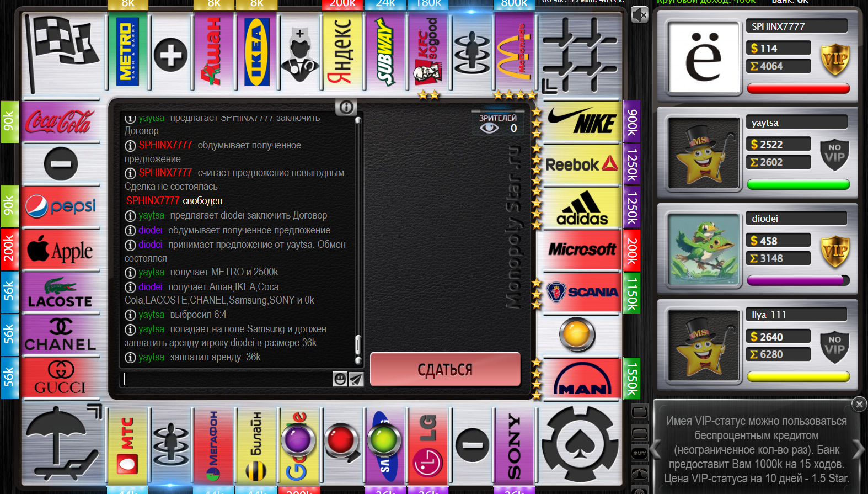Open the emoji smiley picker in chat
The height and width of the screenshot is (494, 868).
340,379
